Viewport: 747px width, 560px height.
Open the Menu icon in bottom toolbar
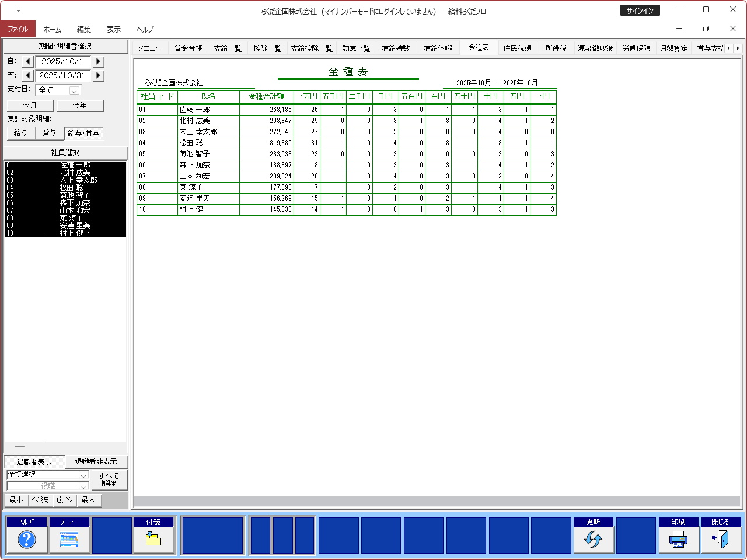(69, 540)
